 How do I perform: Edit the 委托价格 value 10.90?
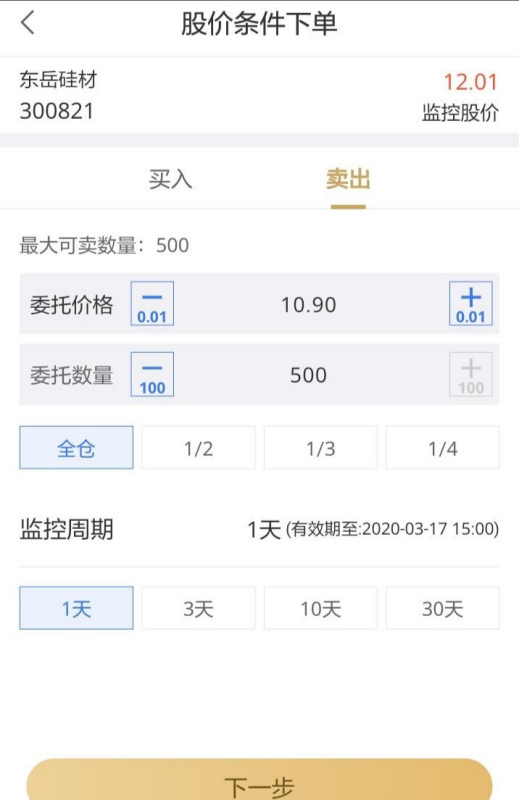pos(309,305)
